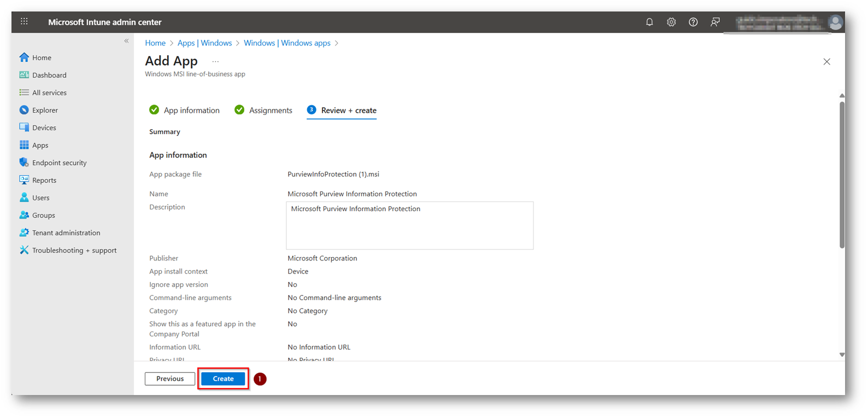Click the Dashboard chart icon
This screenshot has height=418, width=868.
pyautogui.click(x=24, y=75)
